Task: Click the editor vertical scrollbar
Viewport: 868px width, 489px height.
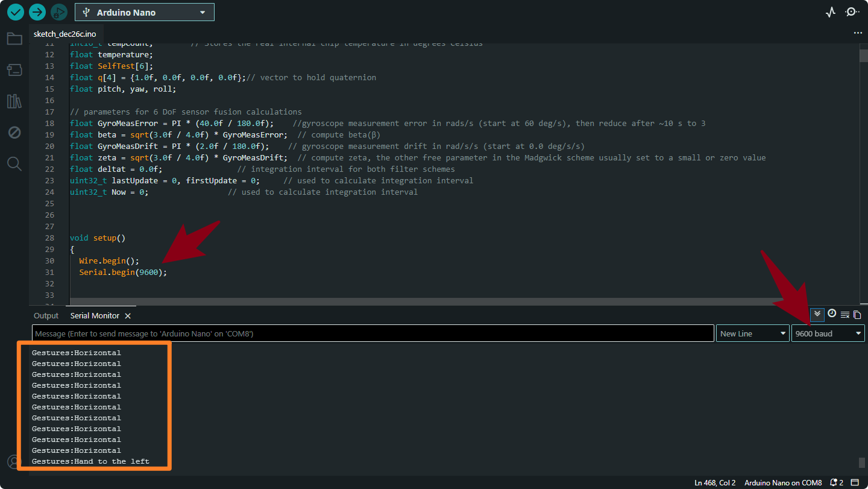Action: (x=863, y=55)
